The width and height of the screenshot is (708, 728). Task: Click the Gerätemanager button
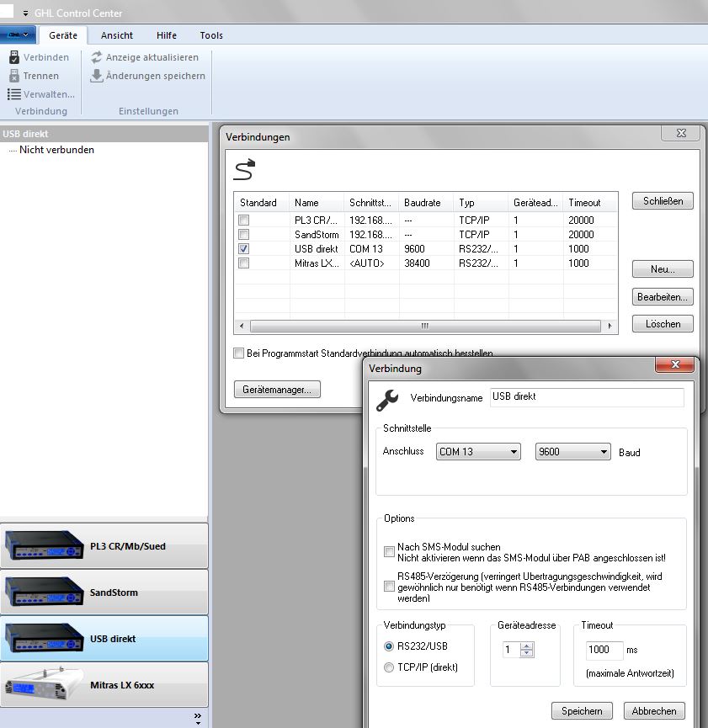277,390
